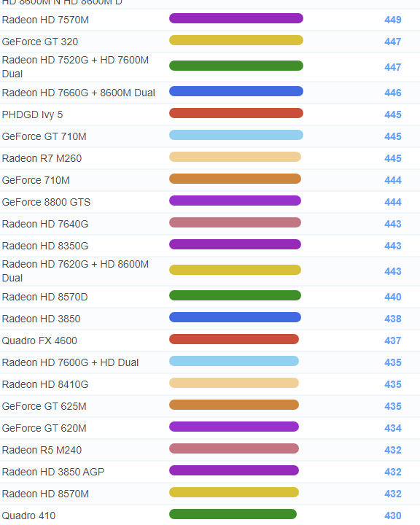Open the 437 benchmark score
The width and height of the screenshot is (420, 525).
[x=393, y=341]
